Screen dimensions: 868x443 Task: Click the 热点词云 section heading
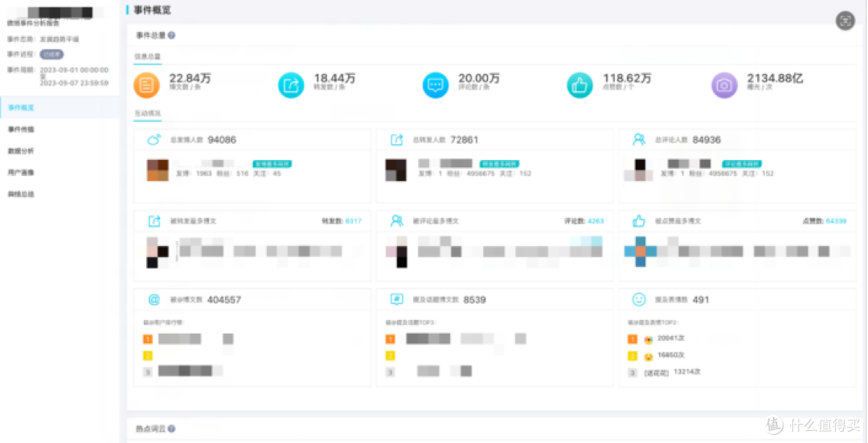pyautogui.click(x=150, y=429)
